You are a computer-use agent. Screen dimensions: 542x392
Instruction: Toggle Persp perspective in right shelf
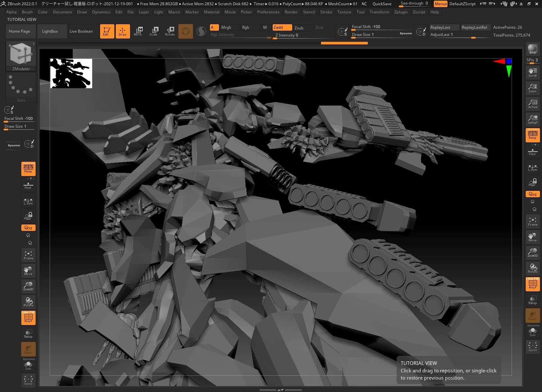(x=533, y=135)
